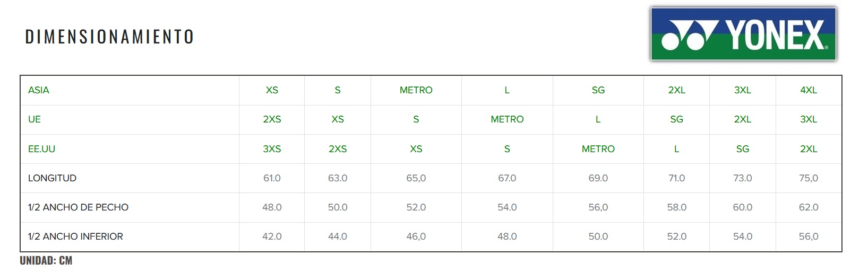This screenshot has width=868, height=272.
Task: Click the 71.0 length value
Action: click(x=676, y=178)
